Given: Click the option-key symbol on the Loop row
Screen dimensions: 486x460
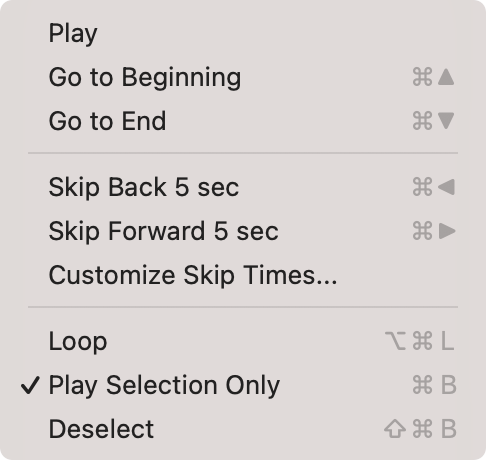Looking at the screenshot, I should [x=395, y=341].
